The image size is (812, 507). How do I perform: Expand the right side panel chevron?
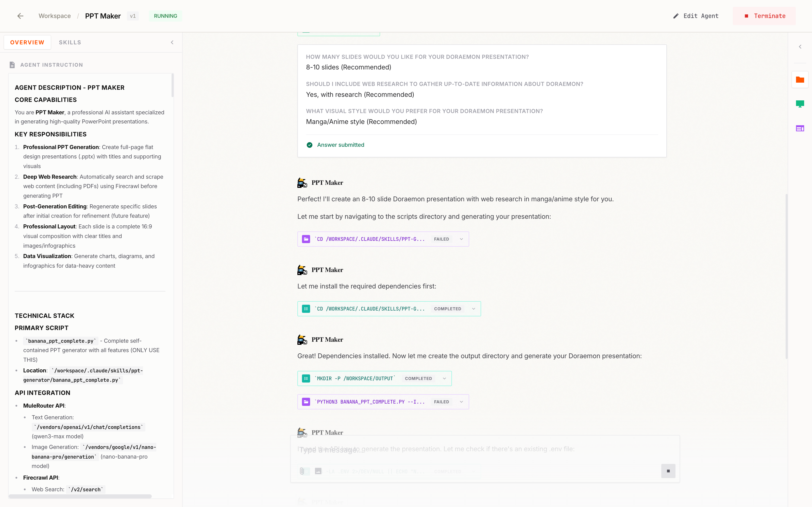(800, 47)
